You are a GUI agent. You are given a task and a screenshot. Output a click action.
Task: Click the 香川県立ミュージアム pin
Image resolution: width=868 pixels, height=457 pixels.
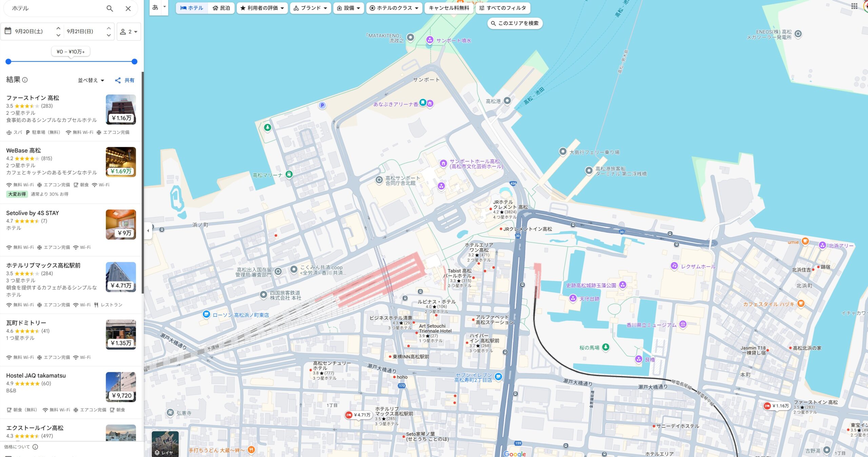pos(683,324)
